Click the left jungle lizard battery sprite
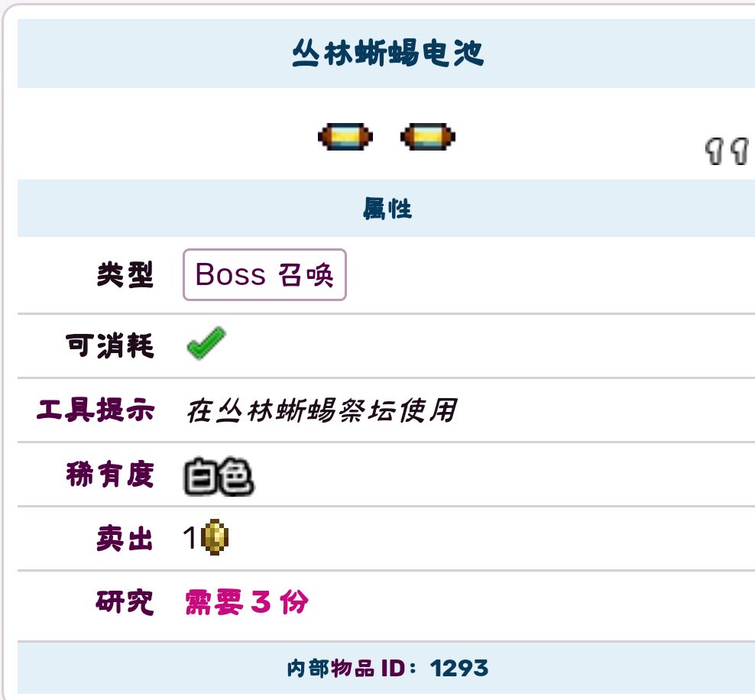Screen dimensions: 755x700 345,138
